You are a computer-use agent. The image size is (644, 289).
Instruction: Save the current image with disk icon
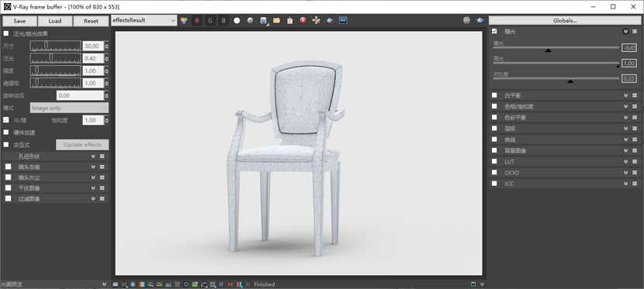click(x=264, y=20)
